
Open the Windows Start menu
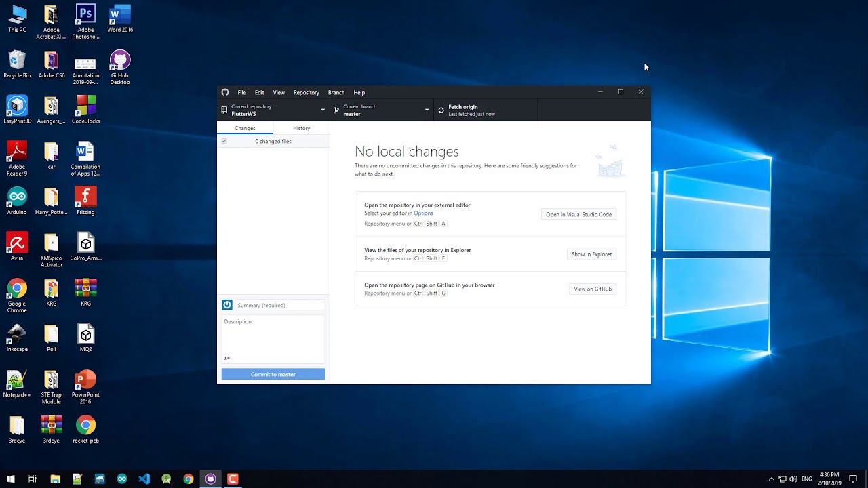[10, 479]
